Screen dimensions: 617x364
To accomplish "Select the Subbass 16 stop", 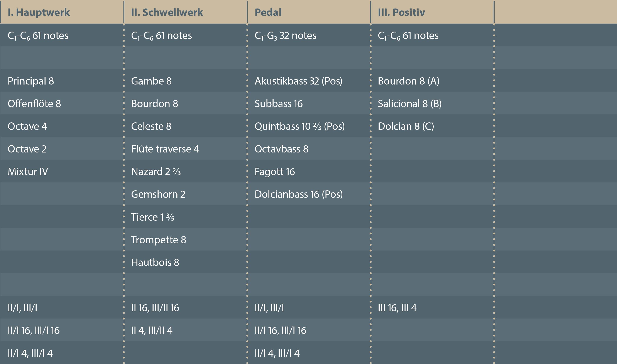I will click(279, 103).
